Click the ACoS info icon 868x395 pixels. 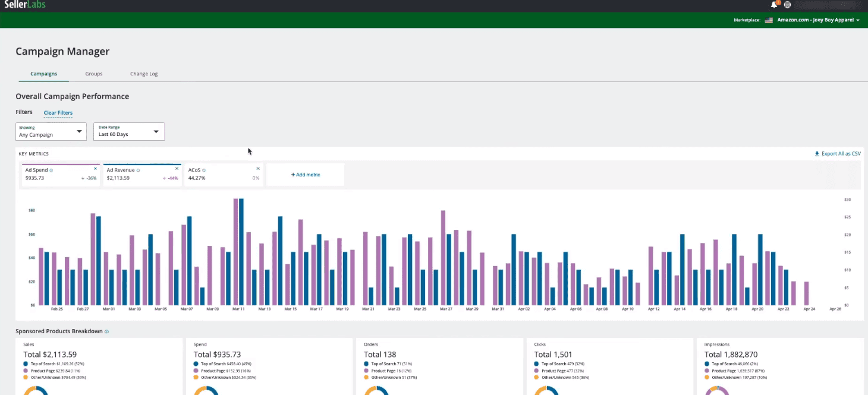(x=204, y=170)
